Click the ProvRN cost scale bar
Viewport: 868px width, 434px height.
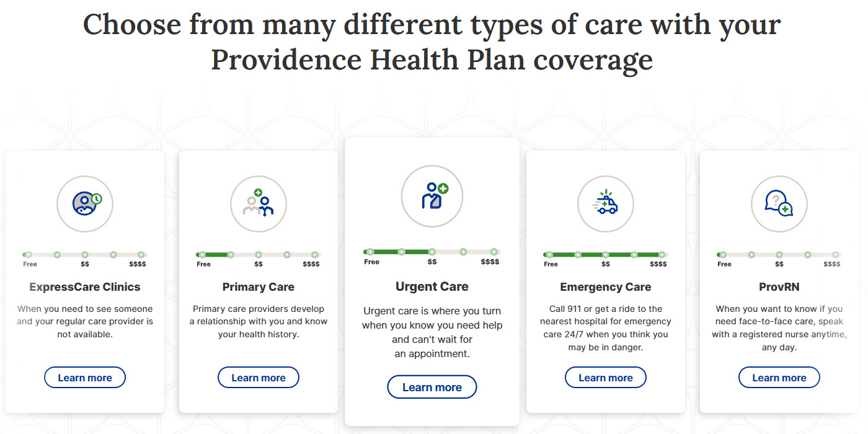(779, 254)
